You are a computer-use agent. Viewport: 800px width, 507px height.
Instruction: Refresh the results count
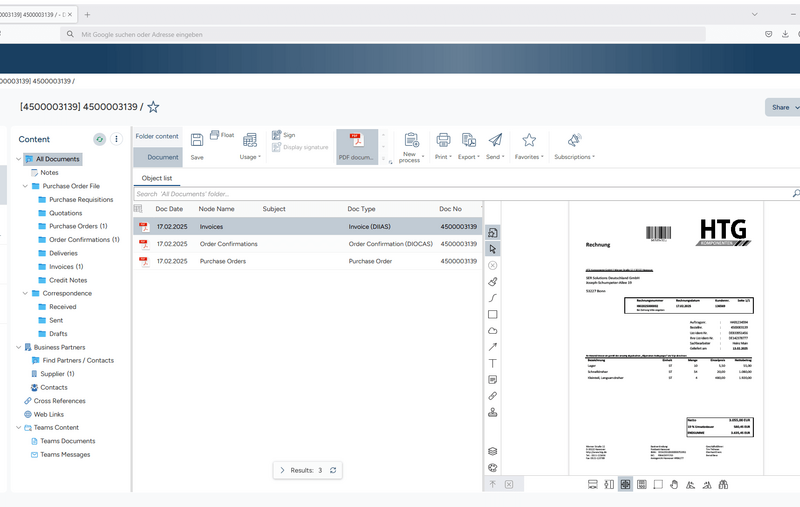(x=333, y=470)
